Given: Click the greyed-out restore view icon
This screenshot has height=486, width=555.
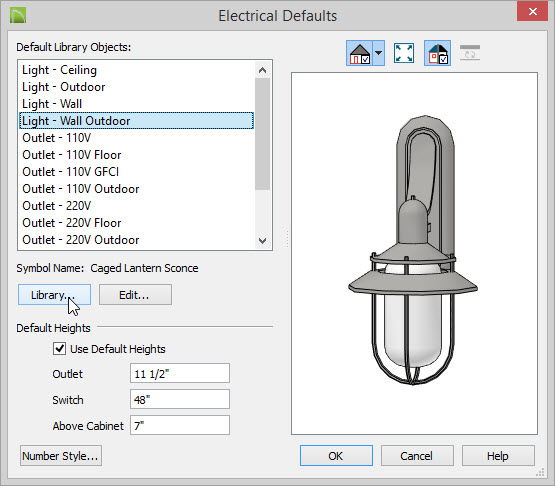Looking at the screenshot, I should coord(470,53).
